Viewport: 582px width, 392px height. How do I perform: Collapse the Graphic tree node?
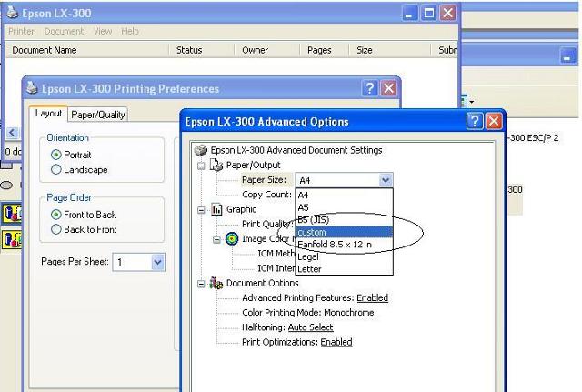(201, 210)
